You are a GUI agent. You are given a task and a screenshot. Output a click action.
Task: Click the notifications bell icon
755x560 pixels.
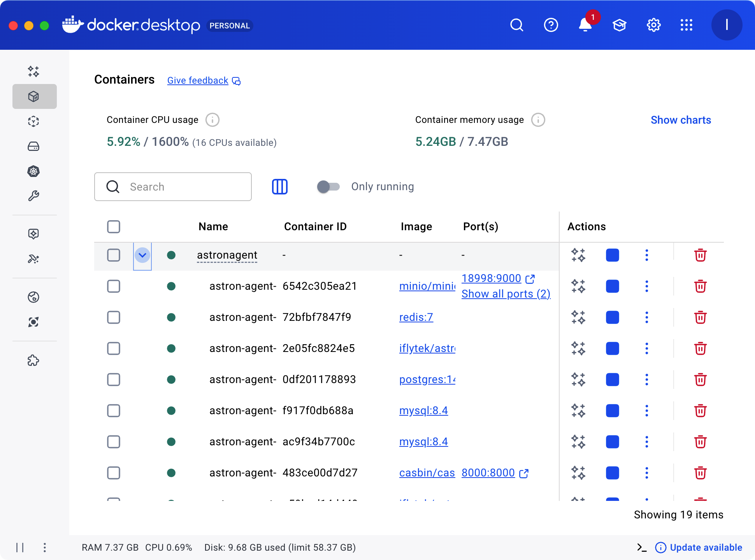click(x=585, y=25)
